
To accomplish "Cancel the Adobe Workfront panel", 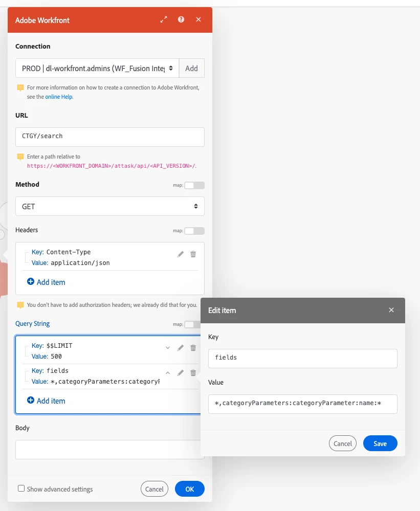I will [154, 489].
